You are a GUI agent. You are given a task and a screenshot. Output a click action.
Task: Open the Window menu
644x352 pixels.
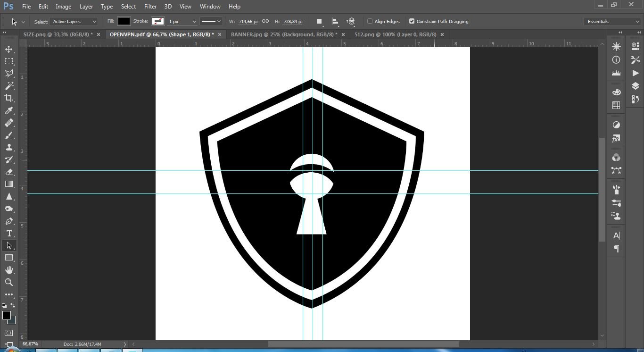(x=210, y=7)
